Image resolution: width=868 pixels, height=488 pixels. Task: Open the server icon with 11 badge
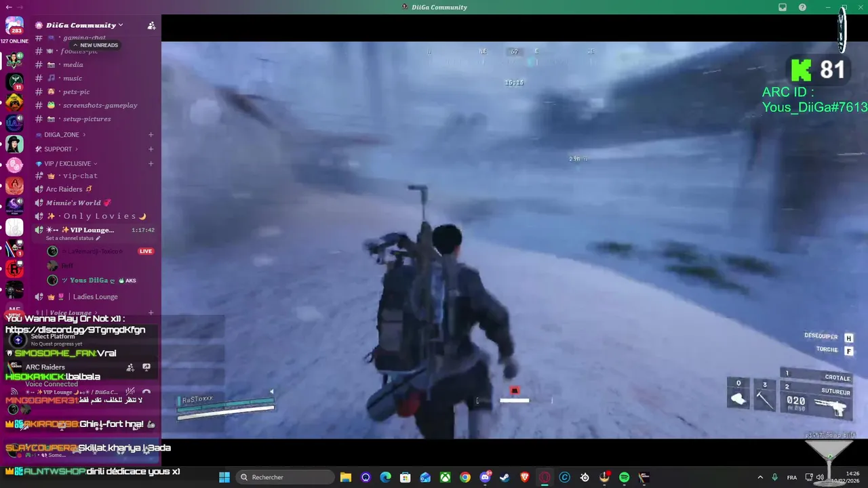[x=14, y=81]
